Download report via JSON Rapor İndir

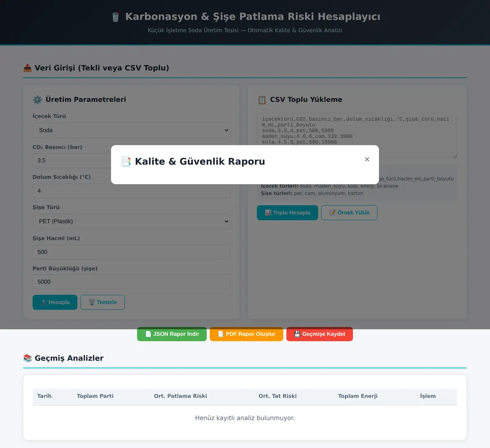pyautogui.click(x=172, y=334)
